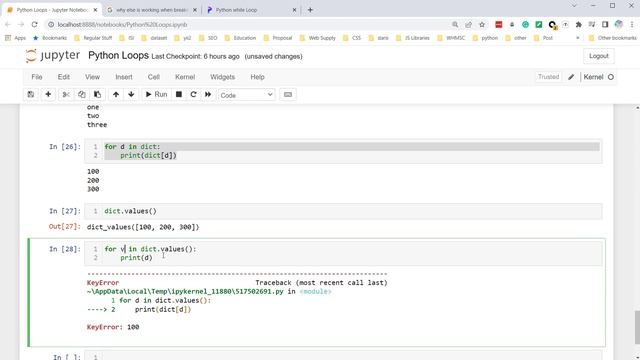This screenshot has height=360, width=640.
Task: Share this page icon in address bar
Action: pyautogui.click(x=469, y=25)
